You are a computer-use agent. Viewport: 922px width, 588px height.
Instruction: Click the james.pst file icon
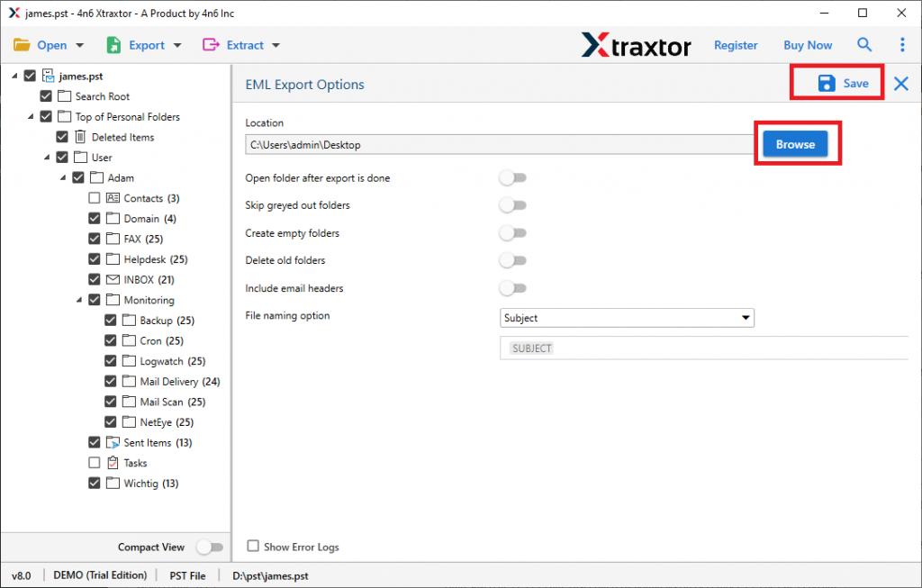[48, 77]
